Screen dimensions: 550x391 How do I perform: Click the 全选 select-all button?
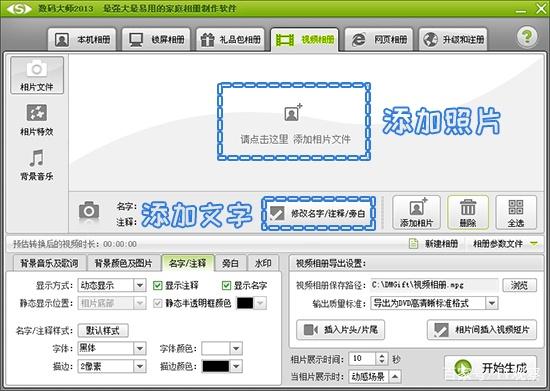point(516,213)
